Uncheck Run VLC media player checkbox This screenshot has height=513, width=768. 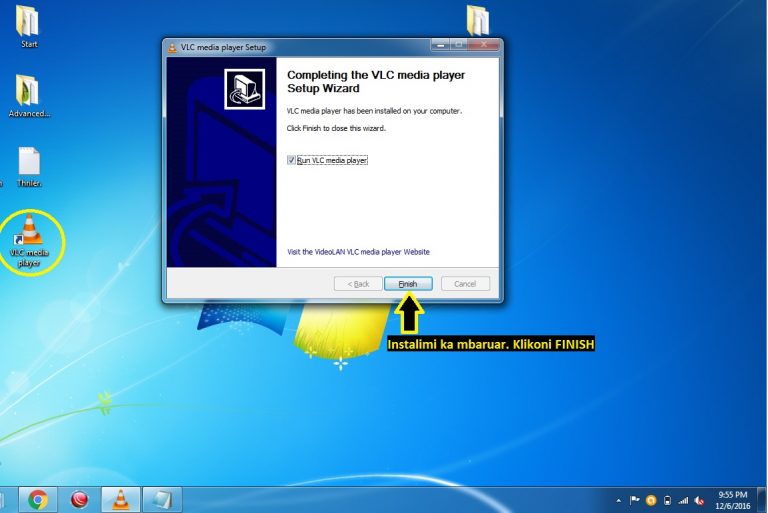(x=291, y=160)
